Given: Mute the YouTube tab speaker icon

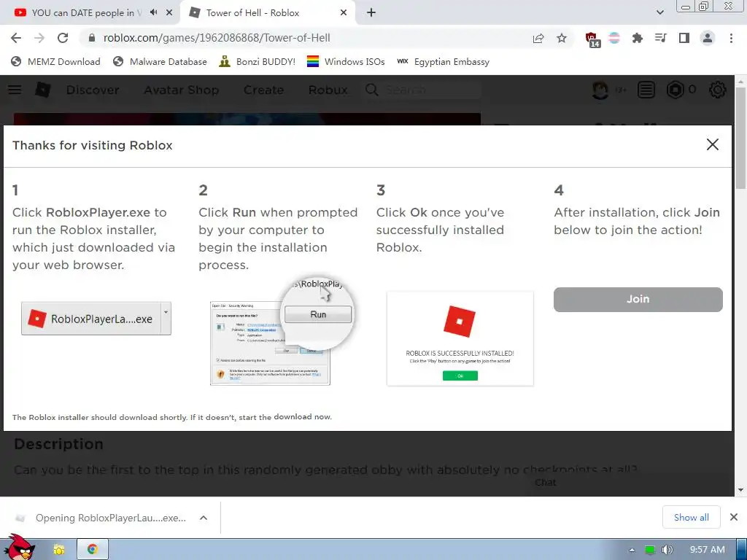Looking at the screenshot, I should click(x=153, y=12).
